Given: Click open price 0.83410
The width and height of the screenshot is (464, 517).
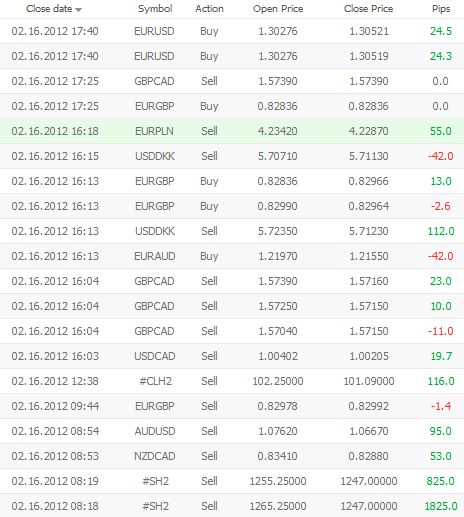Looking at the screenshot, I should (277, 456).
